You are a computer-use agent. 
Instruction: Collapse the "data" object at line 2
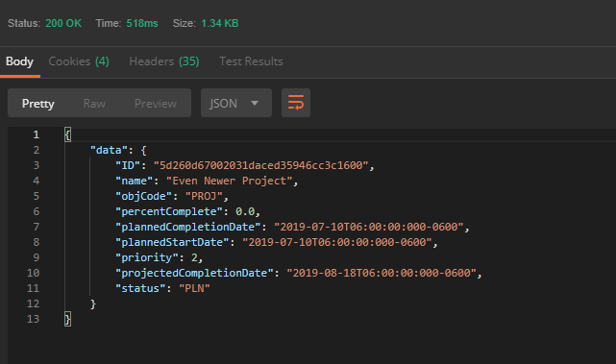[x=143, y=150]
